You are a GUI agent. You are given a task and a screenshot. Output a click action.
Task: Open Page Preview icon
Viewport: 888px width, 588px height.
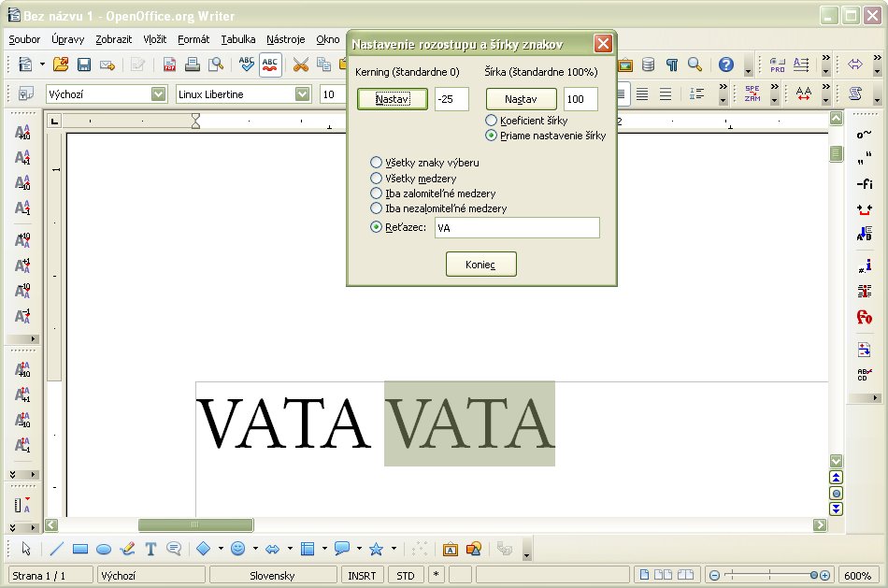tap(216, 65)
